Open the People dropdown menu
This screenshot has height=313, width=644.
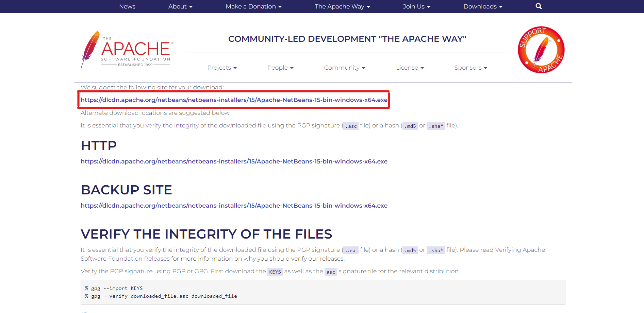point(280,68)
